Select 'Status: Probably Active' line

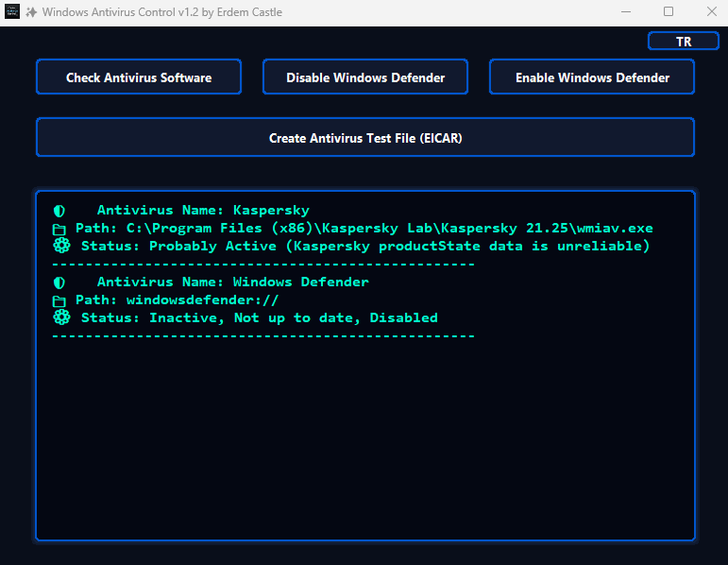365,246
